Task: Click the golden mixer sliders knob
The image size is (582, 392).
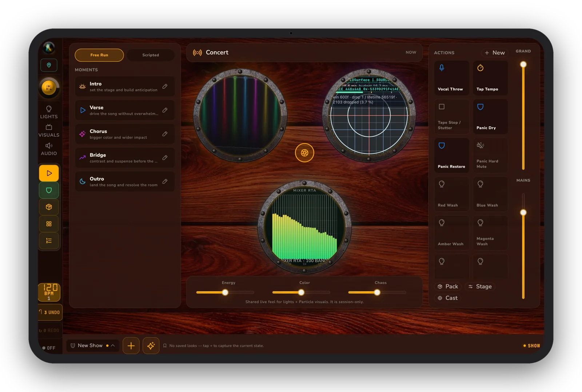Action: 49,87
